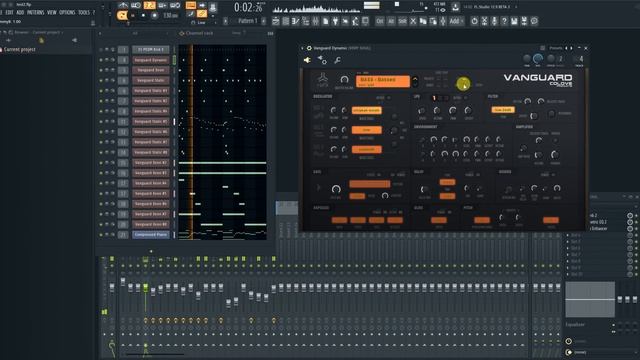The image size is (640, 360).
Task: Click the next pattern arrow beside Pattern 1
Action: tap(264, 21)
